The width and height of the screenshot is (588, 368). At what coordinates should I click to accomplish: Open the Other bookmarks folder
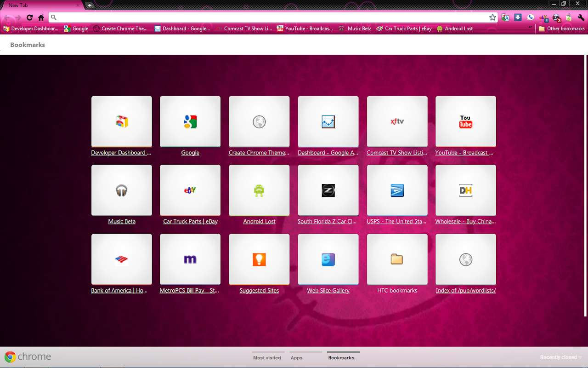(561, 29)
